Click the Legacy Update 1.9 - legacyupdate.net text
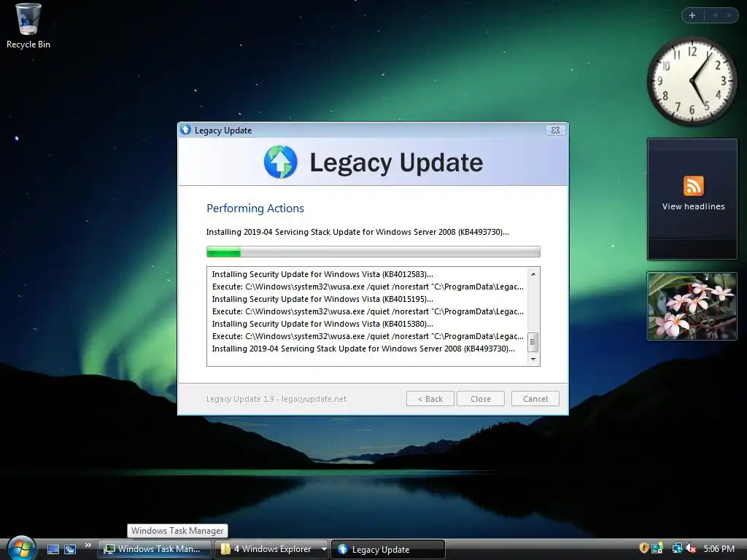Screen dimensions: 747x560 click(276, 399)
